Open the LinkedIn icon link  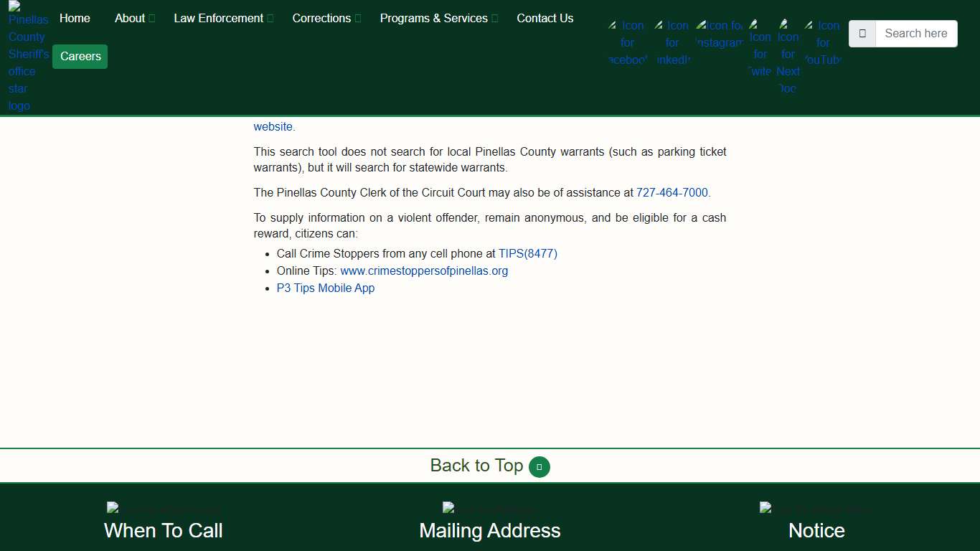(672, 42)
